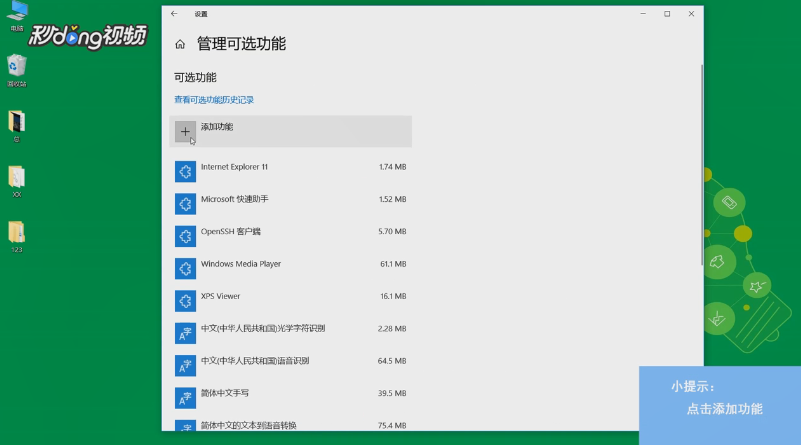The height and width of the screenshot is (445, 801).
Task: Select the XPS Viewer feature icon
Action: click(185, 301)
